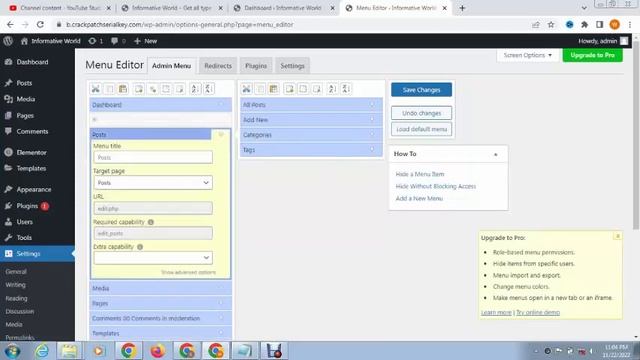The height and width of the screenshot is (360, 640).
Task: Hide the selected submenu item
Action: (x=303, y=89)
